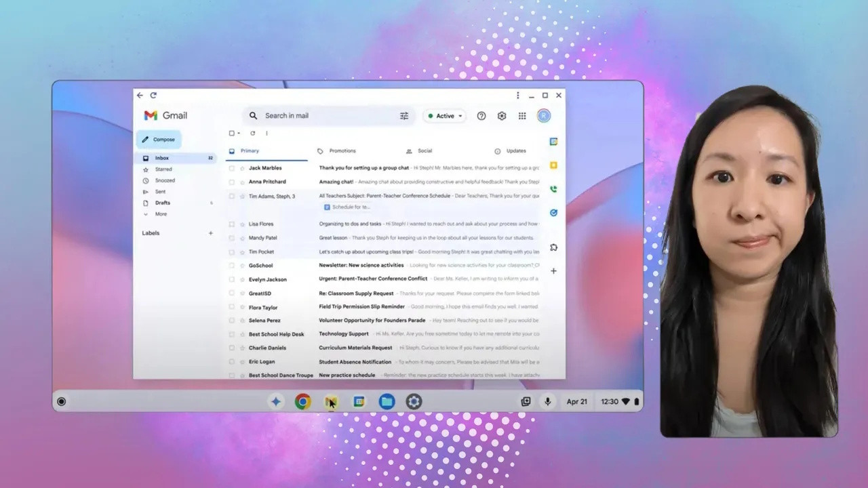The image size is (868, 488).
Task: Open the green phone side panel icon
Action: tap(553, 189)
